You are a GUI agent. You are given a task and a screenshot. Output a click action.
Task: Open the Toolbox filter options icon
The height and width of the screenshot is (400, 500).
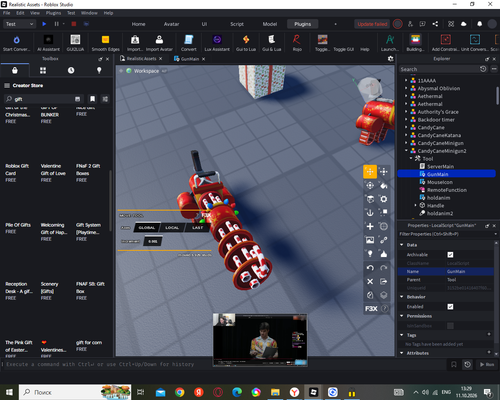pyautogui.click(x=105, y=99)
